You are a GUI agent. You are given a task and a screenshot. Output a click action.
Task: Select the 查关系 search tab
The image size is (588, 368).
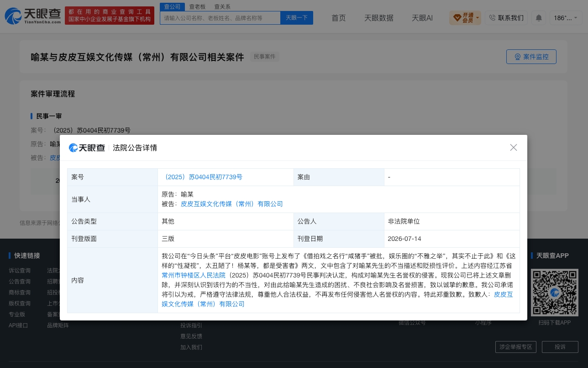point(222,6)
